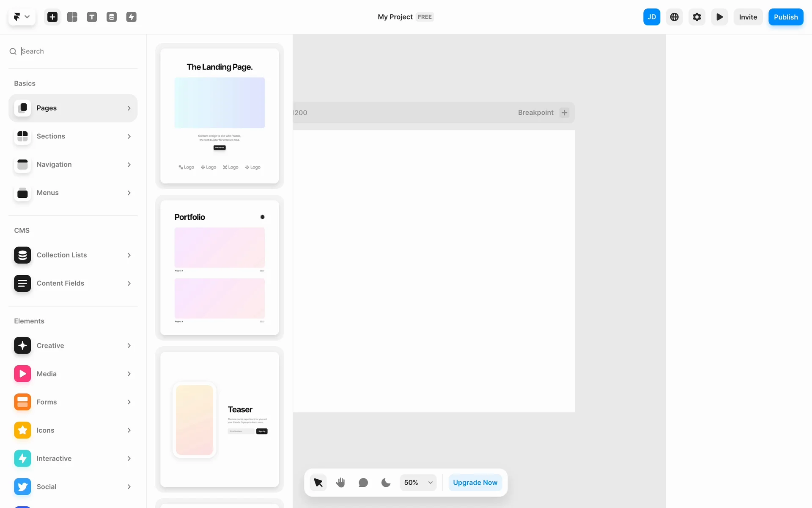
Task: Click Upgrade Now link
Action: point(475,483)
